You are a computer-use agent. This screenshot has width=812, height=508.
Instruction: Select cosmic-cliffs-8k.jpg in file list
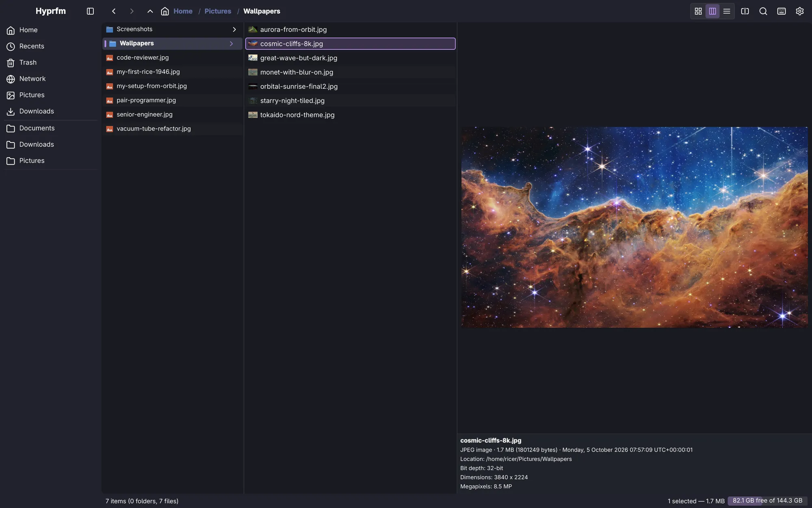pos(350,43)
